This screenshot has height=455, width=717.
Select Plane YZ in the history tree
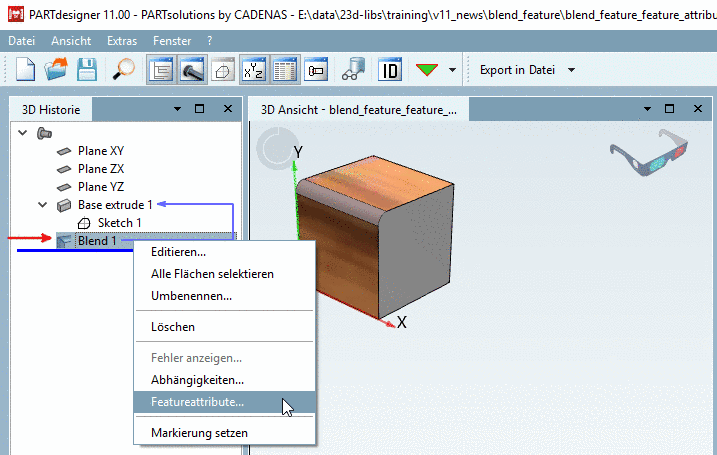tap(101, 187)
